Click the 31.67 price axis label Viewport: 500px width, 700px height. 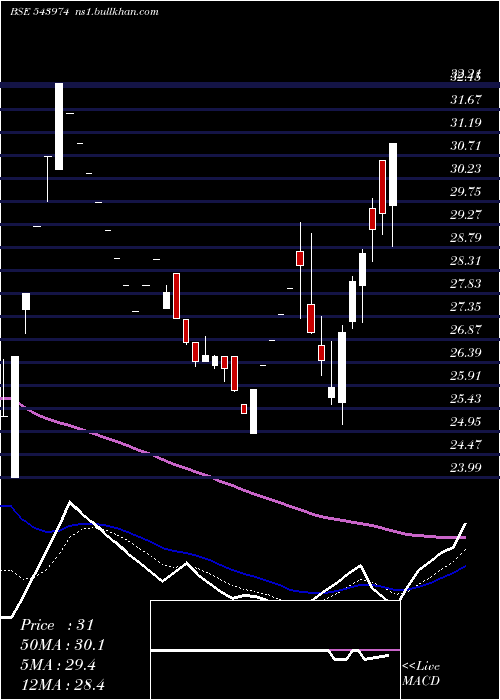point(466,100)
